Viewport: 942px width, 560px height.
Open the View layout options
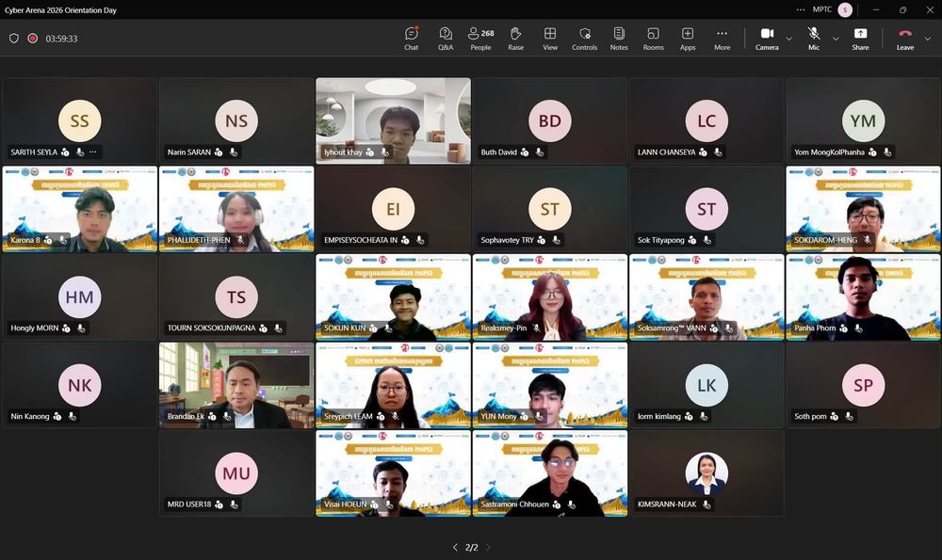coord(550,39)
